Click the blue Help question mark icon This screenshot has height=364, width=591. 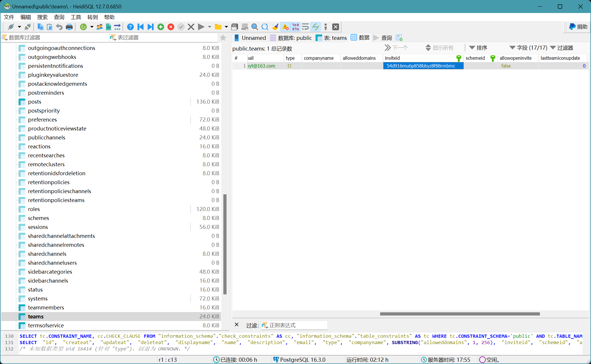pos(130,27)
